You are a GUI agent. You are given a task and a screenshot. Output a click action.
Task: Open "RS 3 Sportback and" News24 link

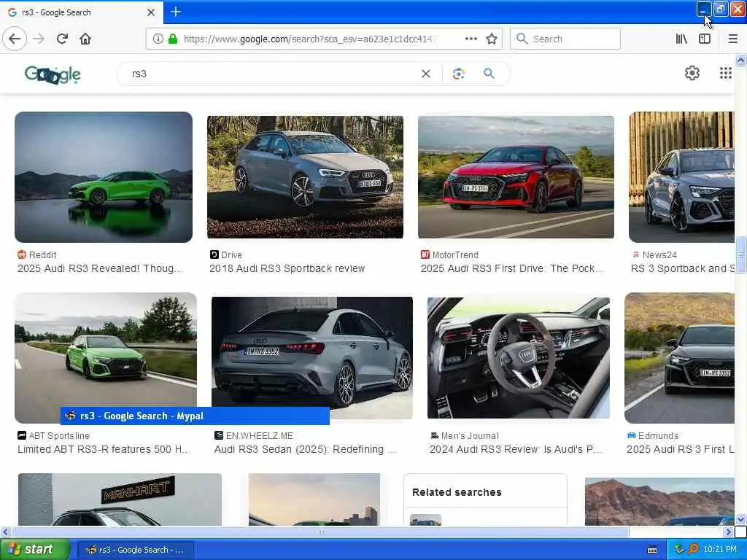(683, 268)
